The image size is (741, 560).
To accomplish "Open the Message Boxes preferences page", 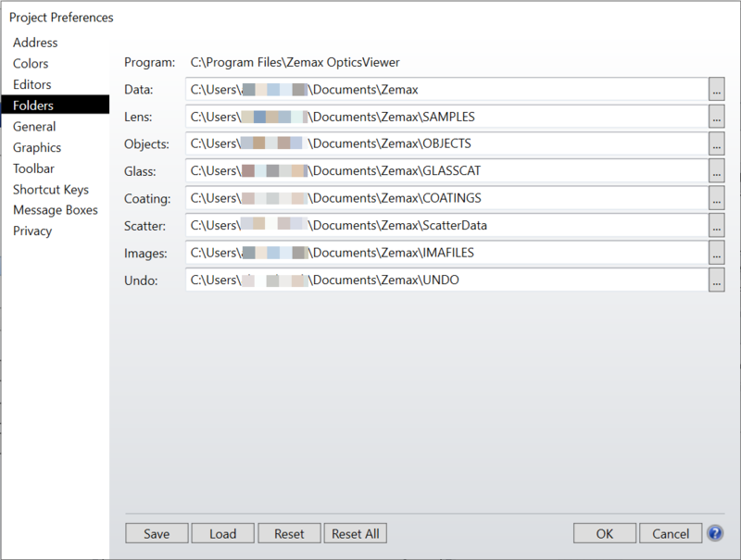I will 56,210.
